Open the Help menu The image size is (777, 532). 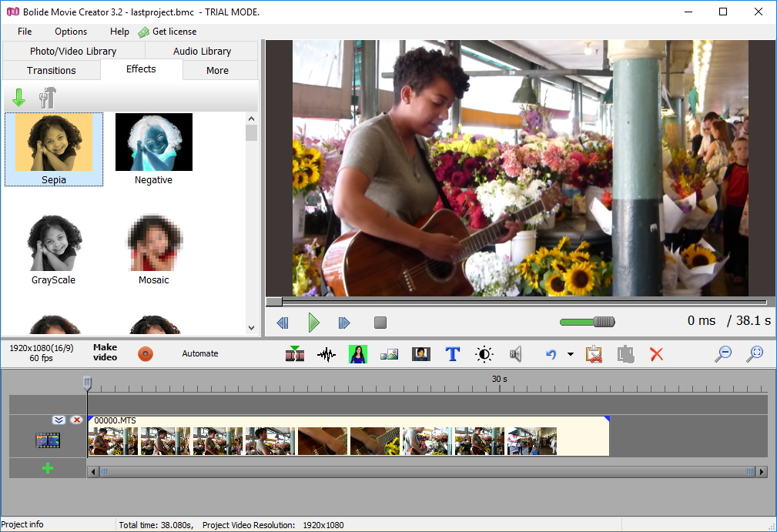tap(119, 32)
